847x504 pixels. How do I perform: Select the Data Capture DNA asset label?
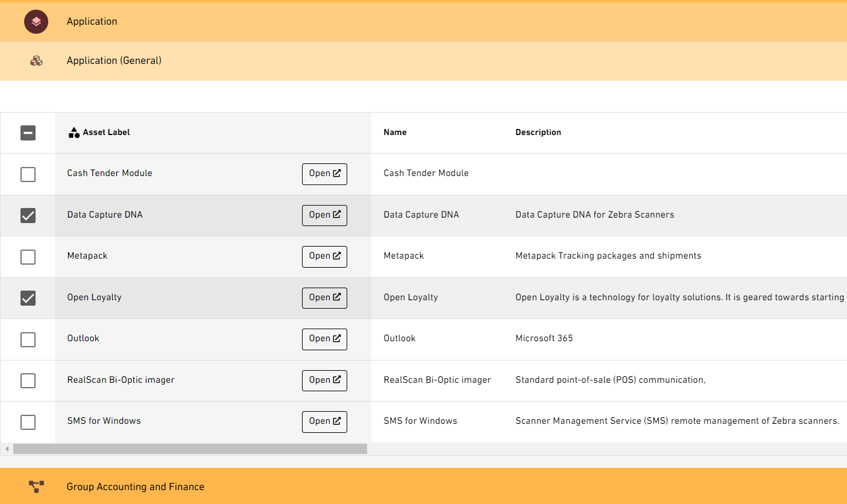[105, 215]
